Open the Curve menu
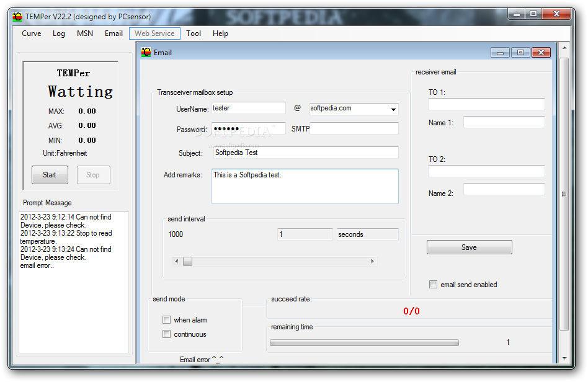The width and height of the screenshot is (588, 382). pos(32,33)
